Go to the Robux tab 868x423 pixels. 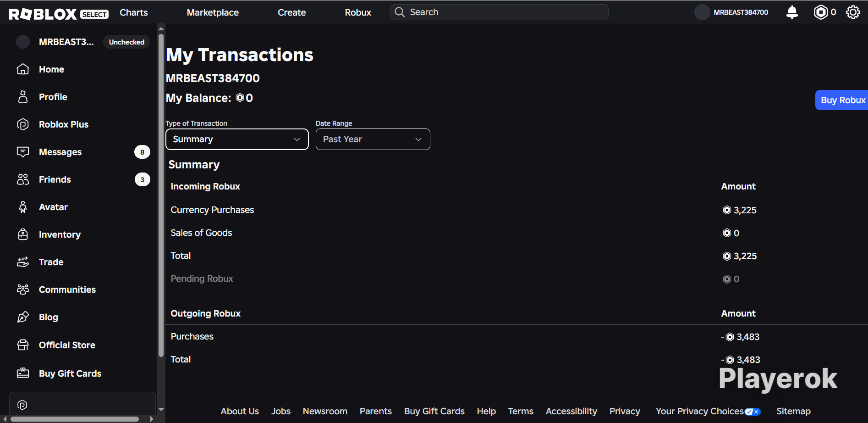coord(358,12)
